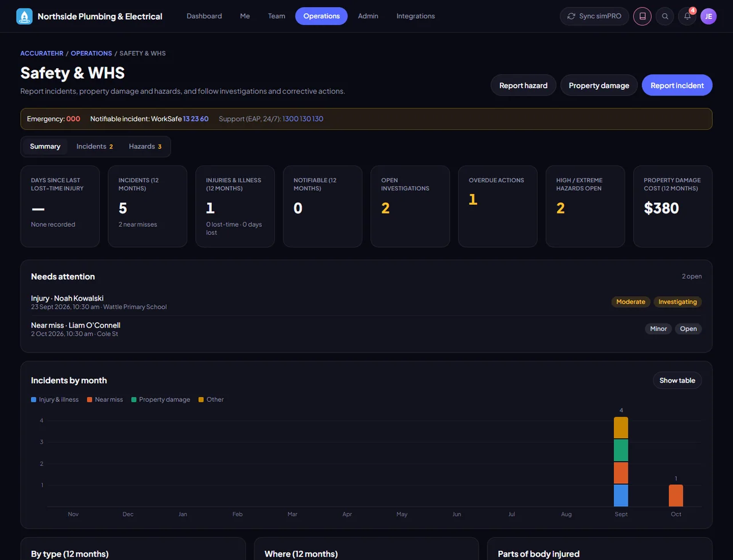Open the Overdue Actions card
The image size is (733, 560).
tap(498, 206)
